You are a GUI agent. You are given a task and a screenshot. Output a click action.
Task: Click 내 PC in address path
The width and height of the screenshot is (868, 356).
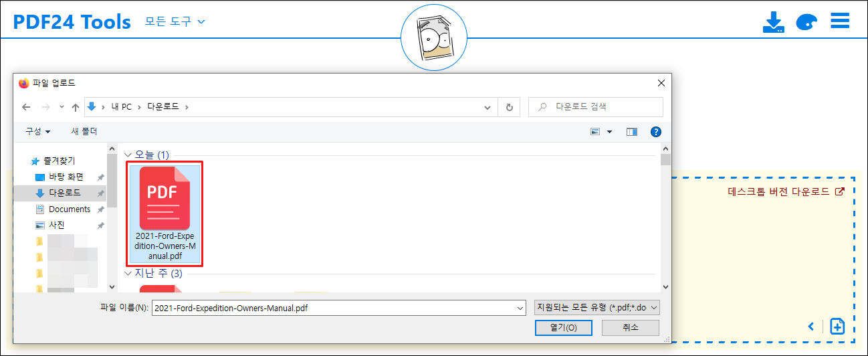click(121, 107)
